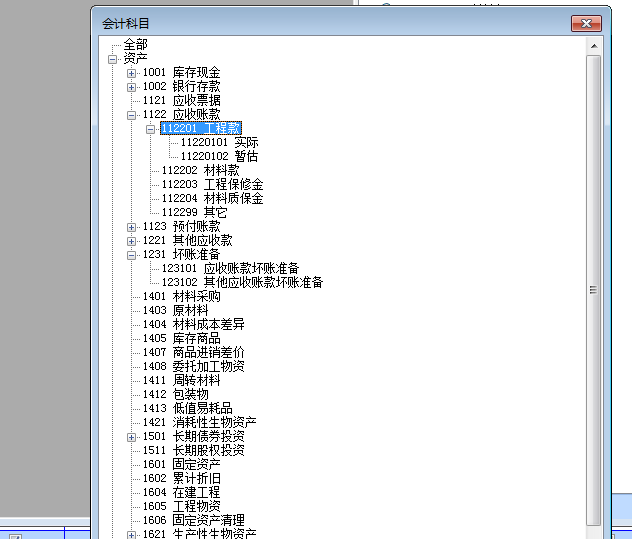Select account 1605 工程物资
Screen dimensions: 632x539
click(181, 506)
